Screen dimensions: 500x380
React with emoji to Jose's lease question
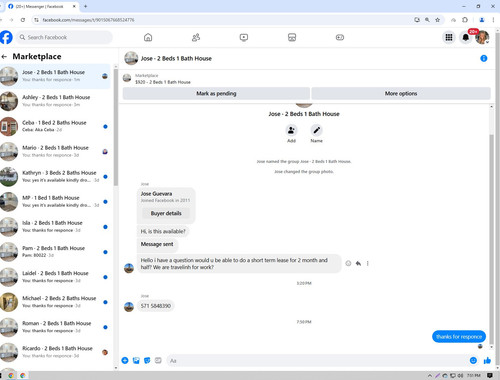(x=348, y=263)
